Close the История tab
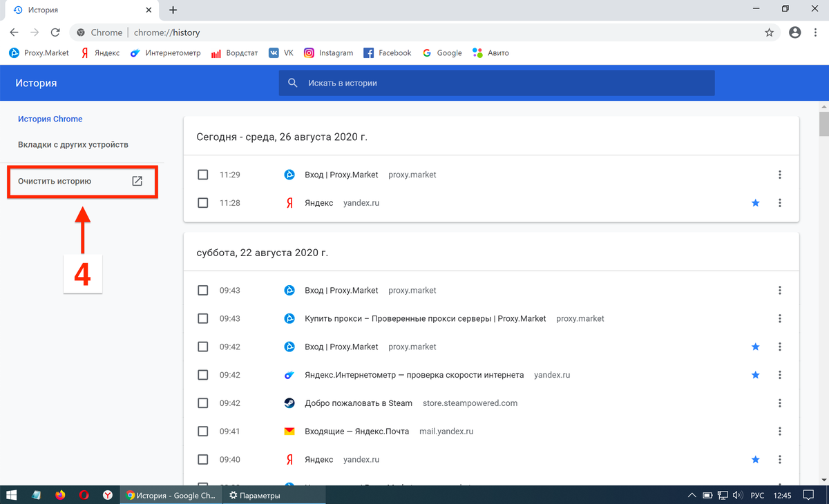This screenshot has width=829, height=504. click(x=150, y=10)
